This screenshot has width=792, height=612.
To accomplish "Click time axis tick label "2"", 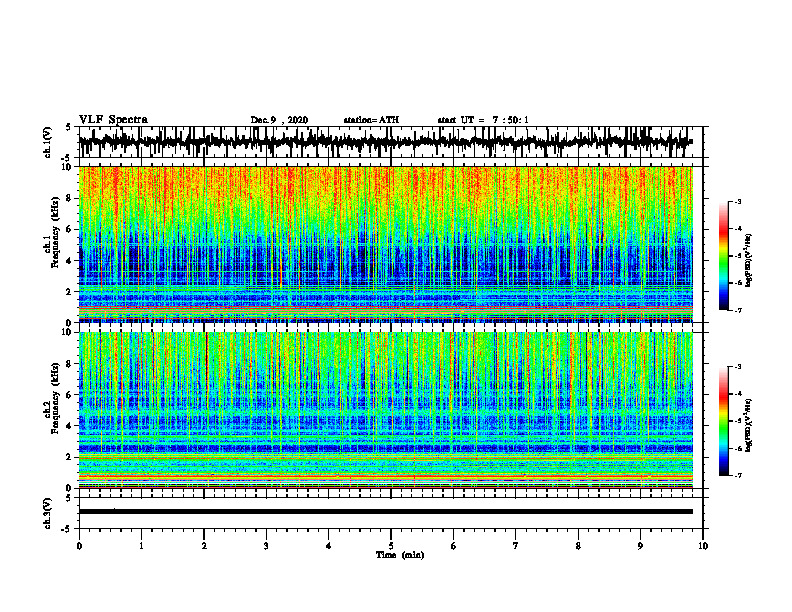I will [x=204, y=546].
